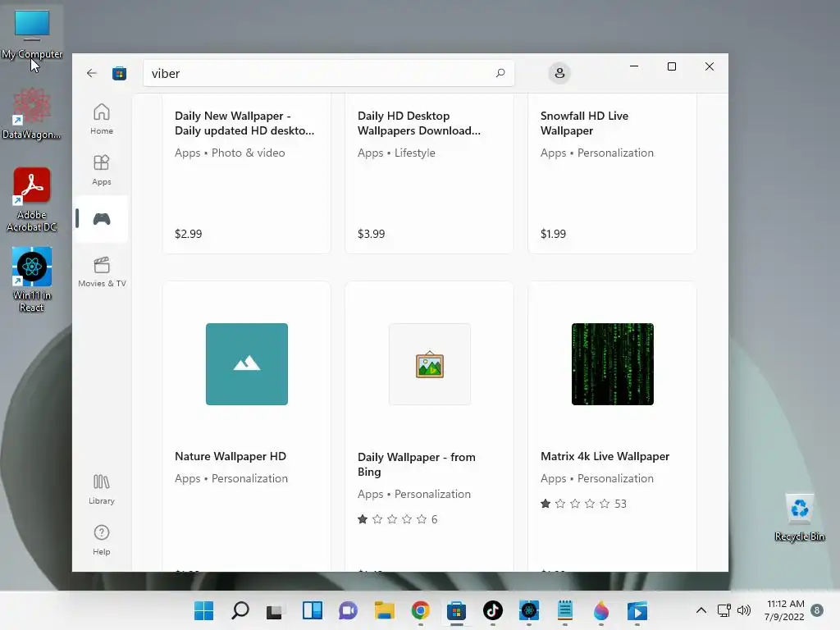This screenshot has width=840, height=630.
Task: Open Task View on the taskbar
Action: tap(276, 610)
